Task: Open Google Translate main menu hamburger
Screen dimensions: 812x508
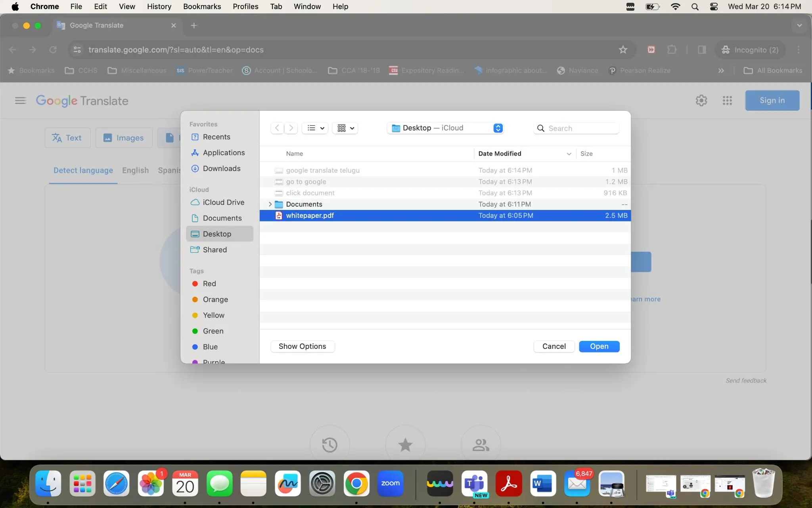Action: point(20,100)
